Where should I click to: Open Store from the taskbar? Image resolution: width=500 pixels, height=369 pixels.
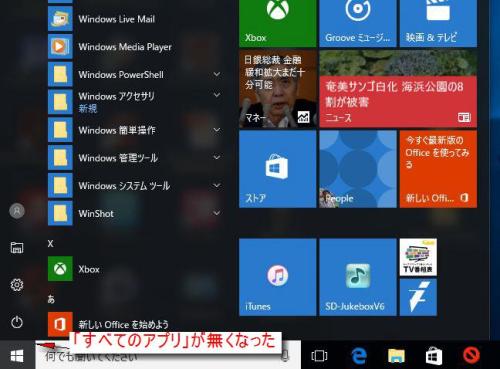click(x=434, y=356)
